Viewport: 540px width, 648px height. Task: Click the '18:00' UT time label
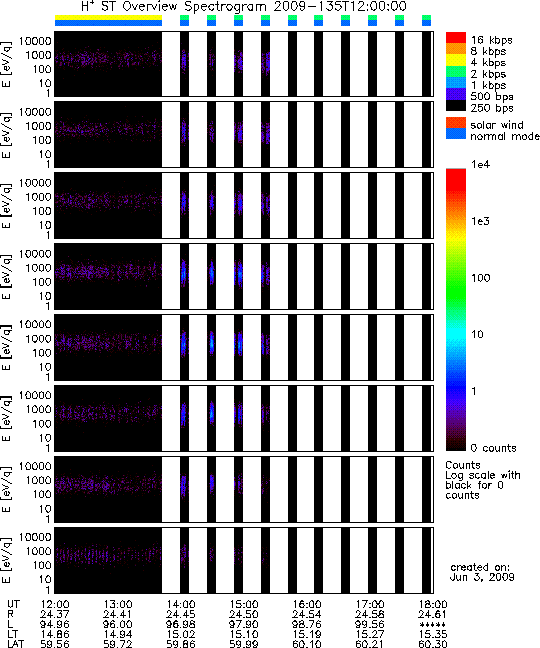433,605
